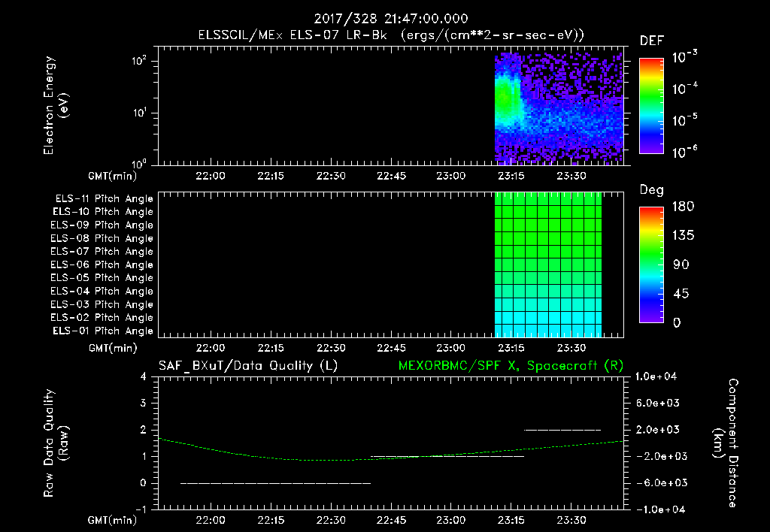This screenshot has height=532, width=770.
Task: Click the Deg color bar title
Action: (652, 190)
